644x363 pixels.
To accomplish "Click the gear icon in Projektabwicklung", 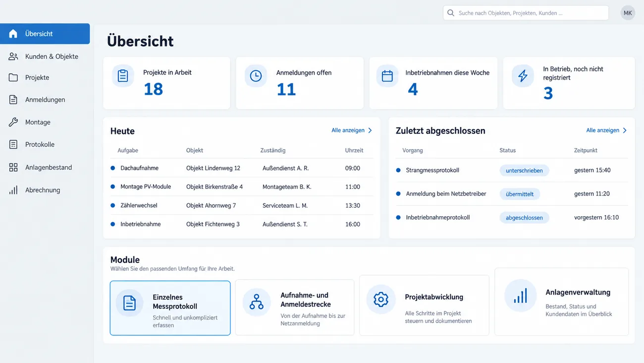I will pos(381,299).
